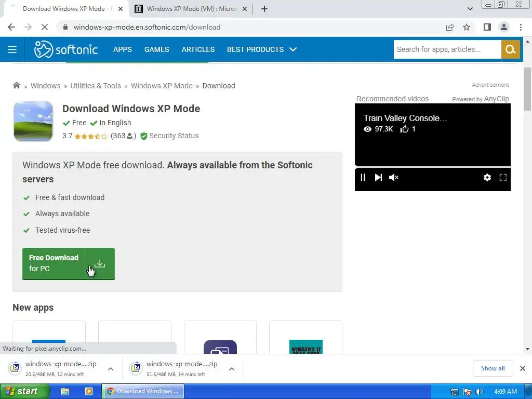The width and height of the screenshot is (532, 399).
Task: Click the address bar URL
Action: coord(147,27)
